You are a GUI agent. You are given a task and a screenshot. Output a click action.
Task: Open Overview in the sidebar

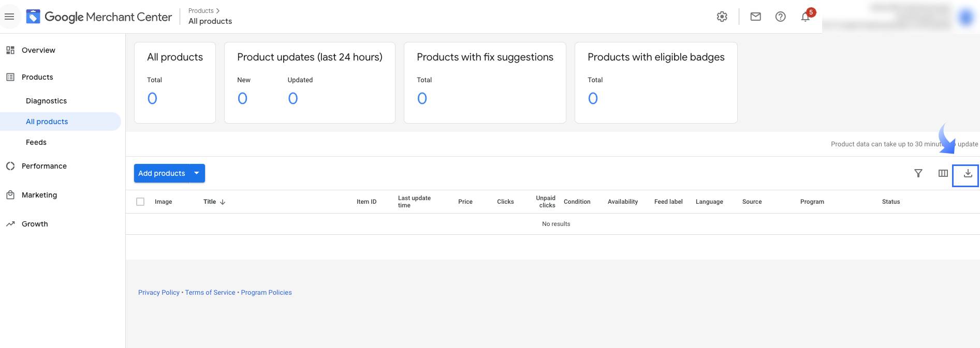(38, 50)
